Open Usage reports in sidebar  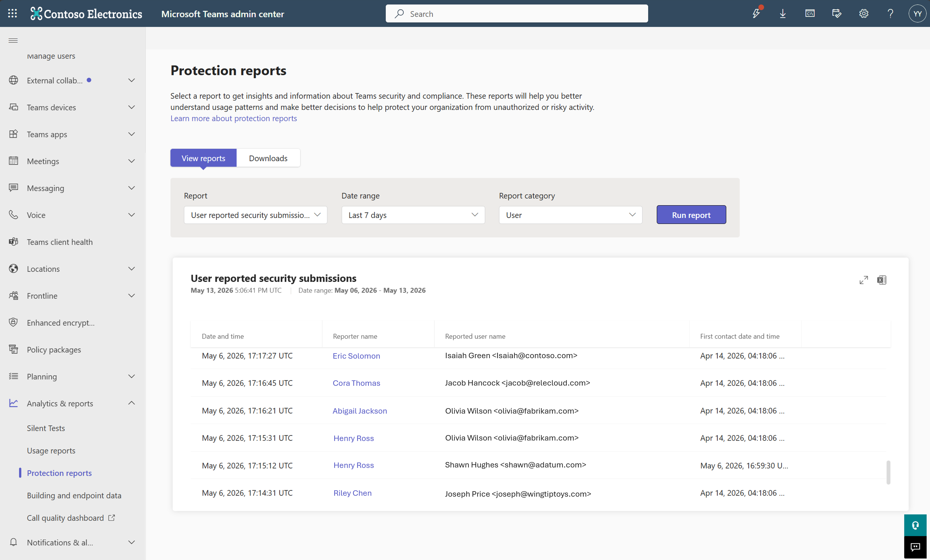point(51,450)
